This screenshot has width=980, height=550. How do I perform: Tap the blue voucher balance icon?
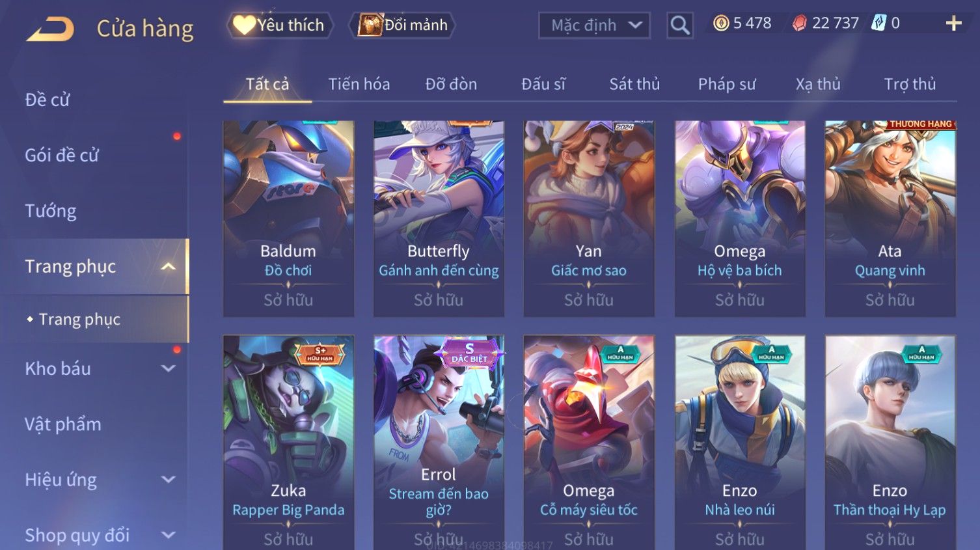[x=879, y=23]
